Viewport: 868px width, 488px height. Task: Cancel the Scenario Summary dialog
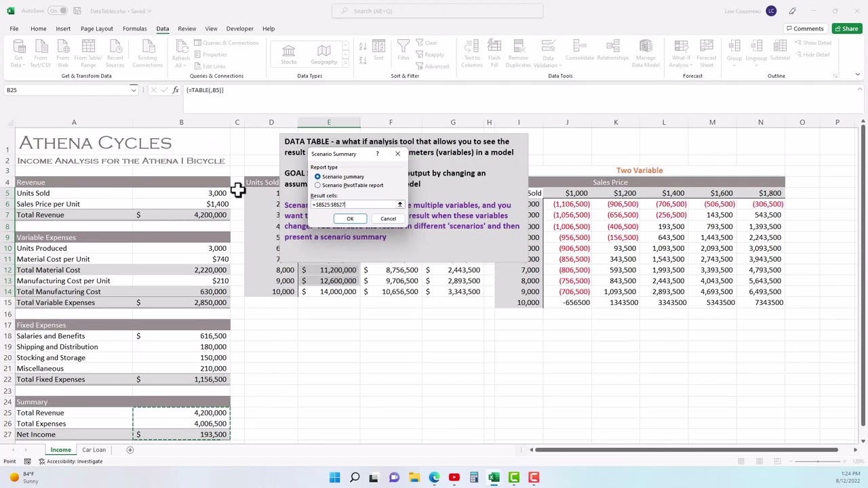pyautogui.click(x=388, y=218)
